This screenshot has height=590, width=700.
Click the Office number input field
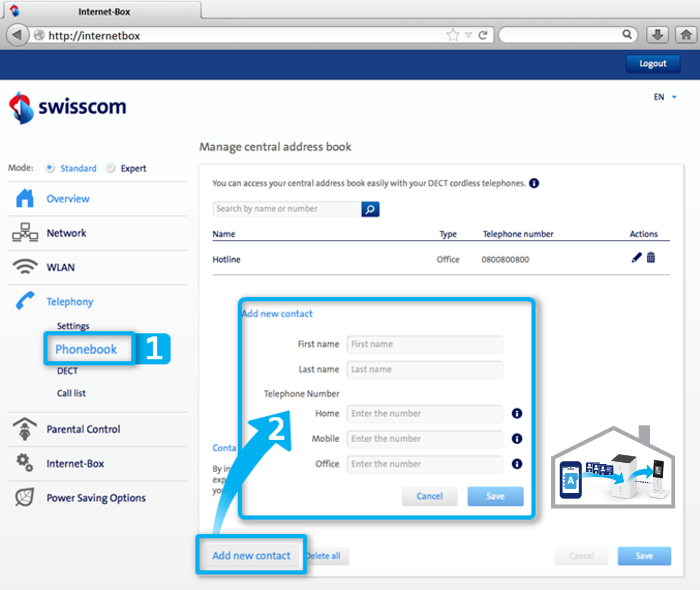424,464
